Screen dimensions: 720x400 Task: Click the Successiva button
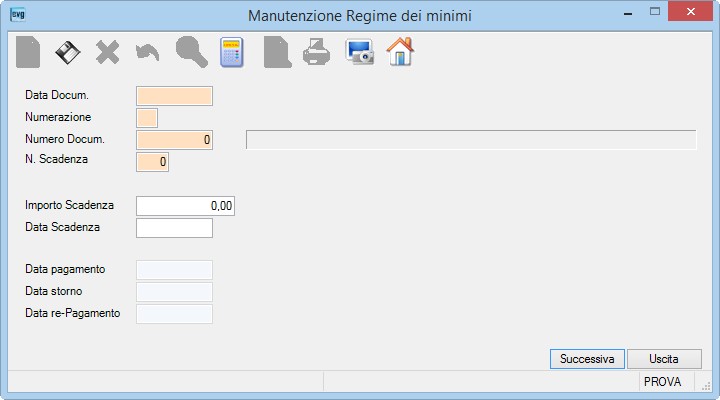[x=587, y=359]
